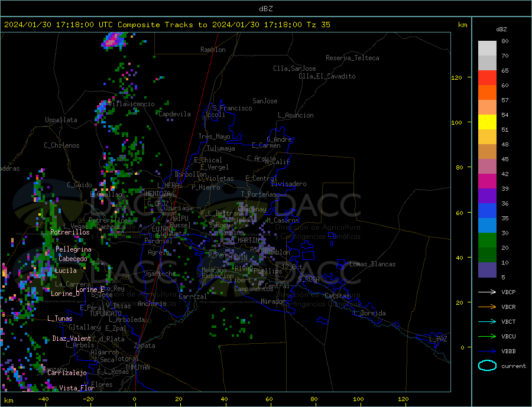Click the Diaz_Valent station label
Image resolution: width=532 pixels, height=407 pixels.
pyautogui.click(x=72, y=338)
